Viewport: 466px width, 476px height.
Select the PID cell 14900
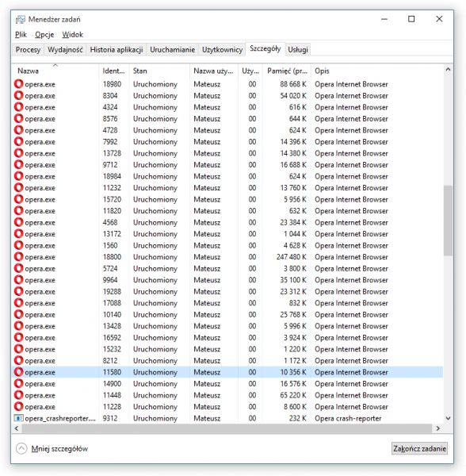click(x=112, y=384)
